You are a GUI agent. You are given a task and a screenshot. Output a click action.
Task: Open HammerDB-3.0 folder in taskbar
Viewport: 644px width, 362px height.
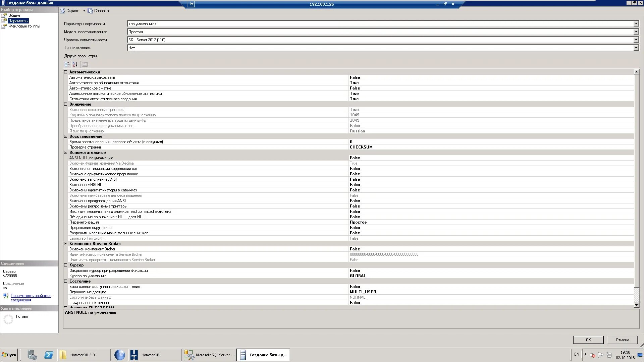pos(82,355)
